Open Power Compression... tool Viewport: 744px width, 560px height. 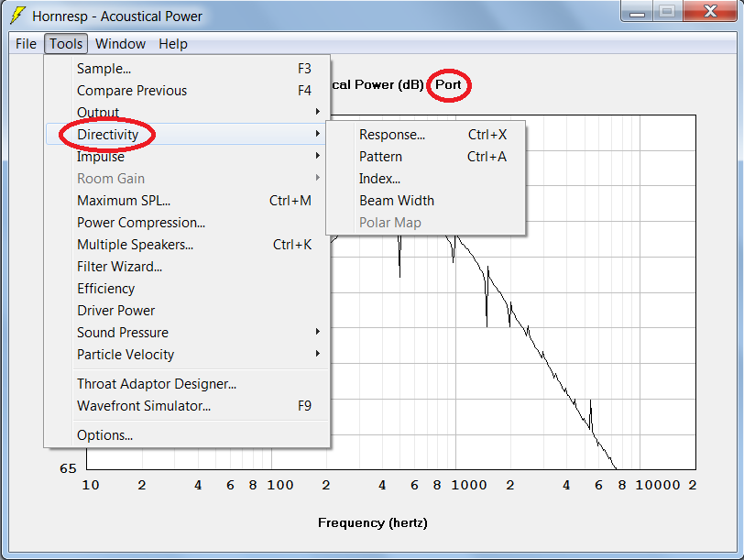point(188,222)
